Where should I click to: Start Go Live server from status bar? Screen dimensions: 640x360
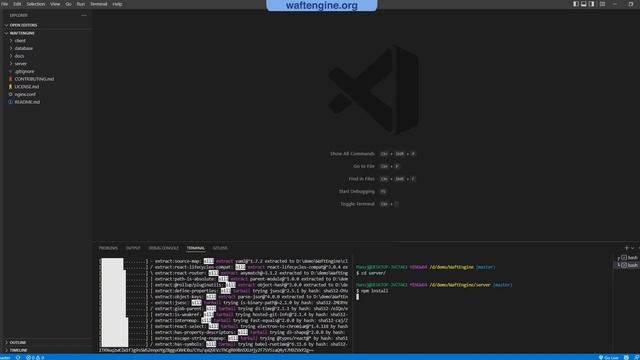tap(609, 358)
